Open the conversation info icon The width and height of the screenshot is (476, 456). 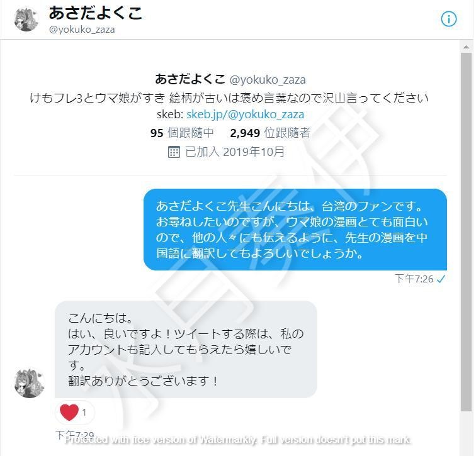coord(448,19)
